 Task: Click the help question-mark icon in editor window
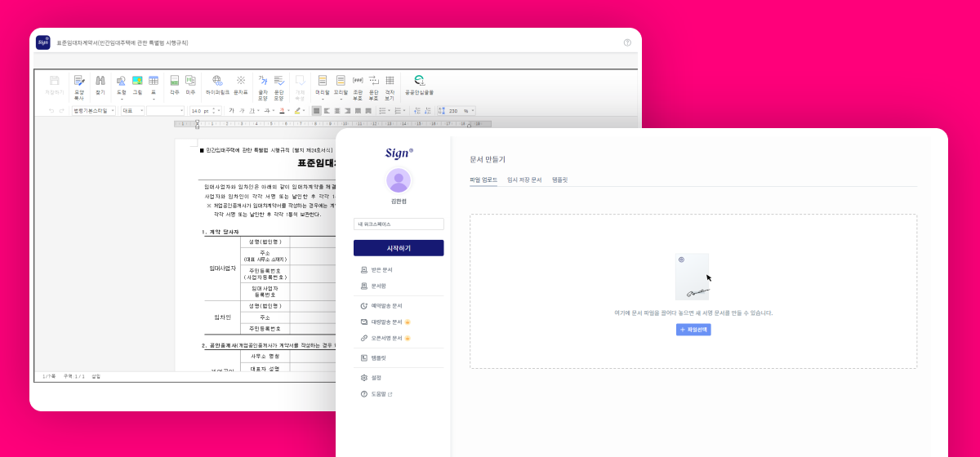click(627, 42)
